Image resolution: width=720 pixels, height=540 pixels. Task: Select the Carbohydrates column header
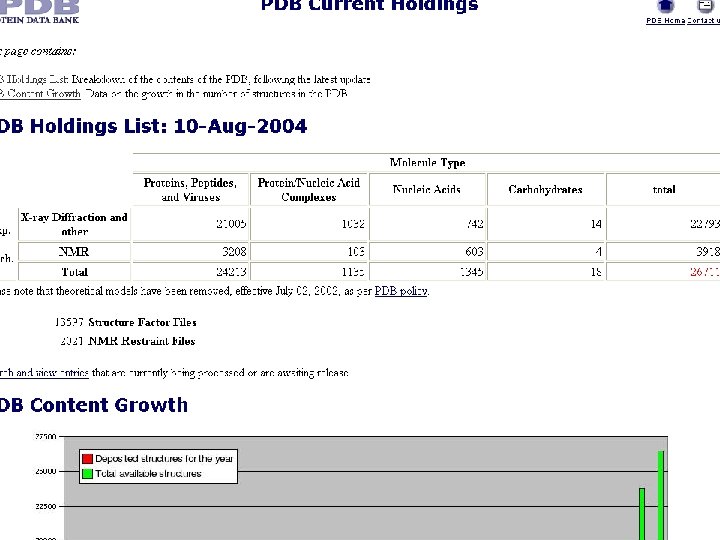point(546,190)
